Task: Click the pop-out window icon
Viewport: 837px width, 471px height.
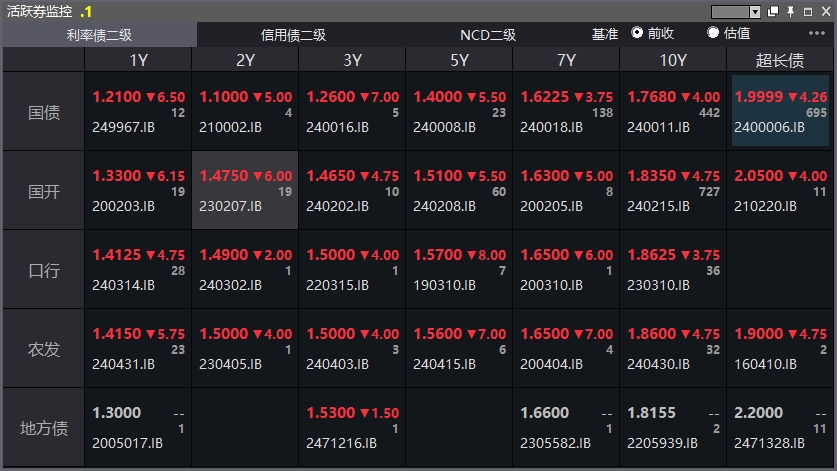Action: (x=773, y=11)
